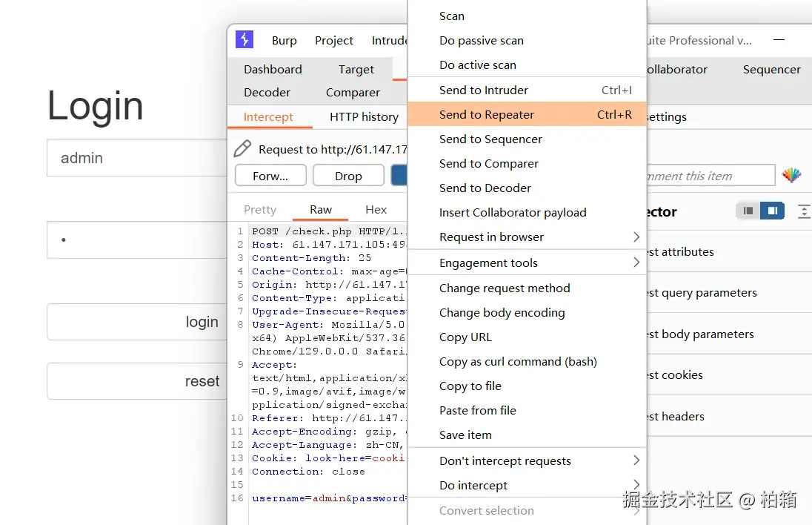Expand Request attributes in Inspector

pyautogui.click(x=729, y=252)
